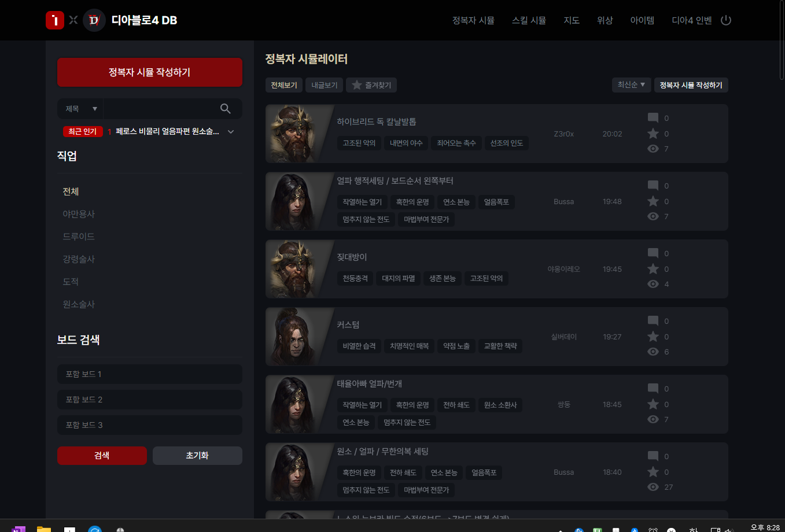The image size is (785, 532).
Task: Click the 초기화 reset button
Action: click(x=197, y=456)
